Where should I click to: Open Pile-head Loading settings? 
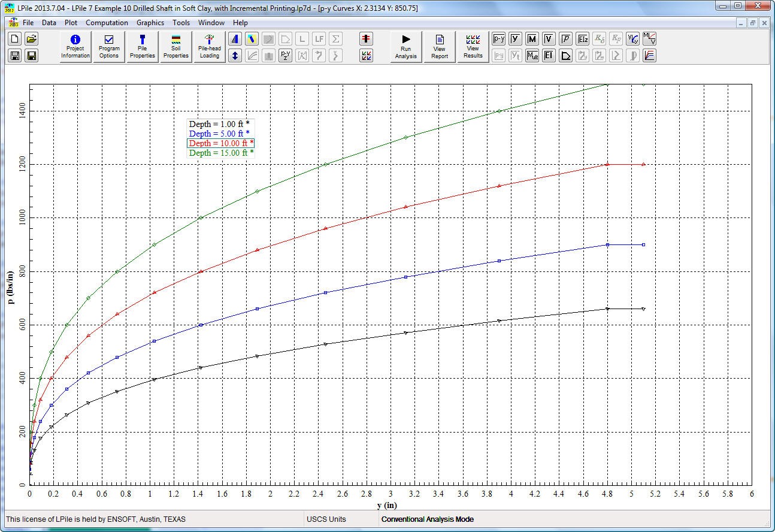pos(210,47)
